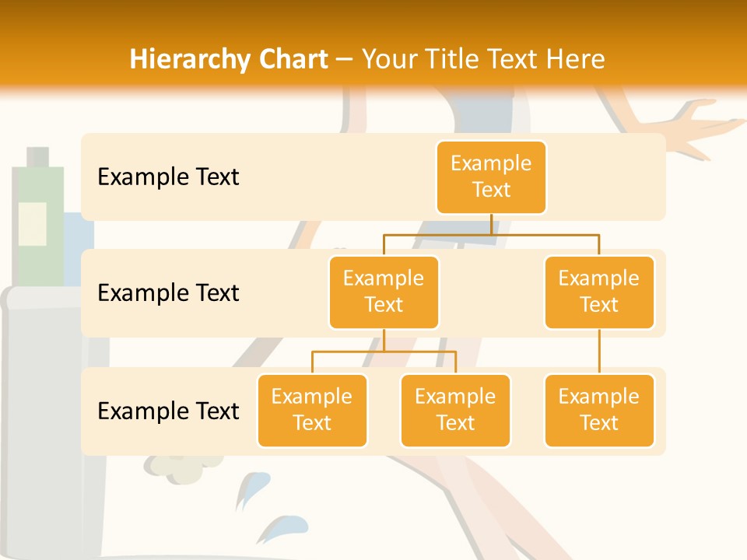747x560 pixels.
Task: Click the top row's "Example Text" label
Action: pos(168,177)
